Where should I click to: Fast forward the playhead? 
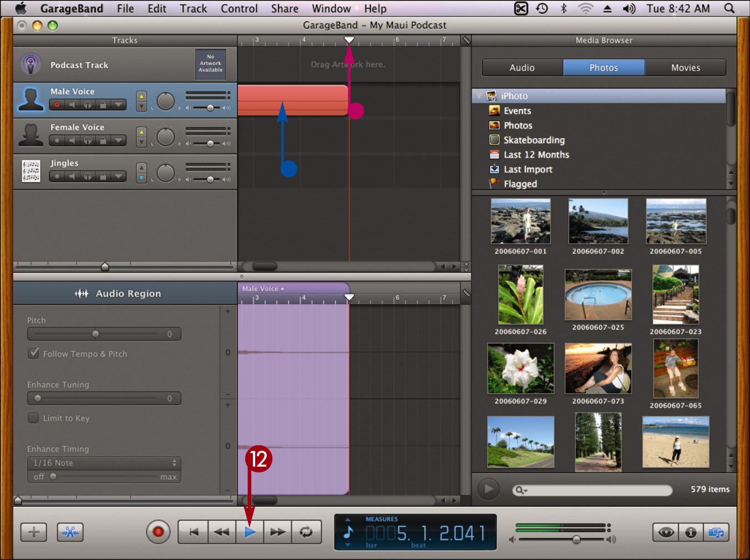click(x=278, y=532)
